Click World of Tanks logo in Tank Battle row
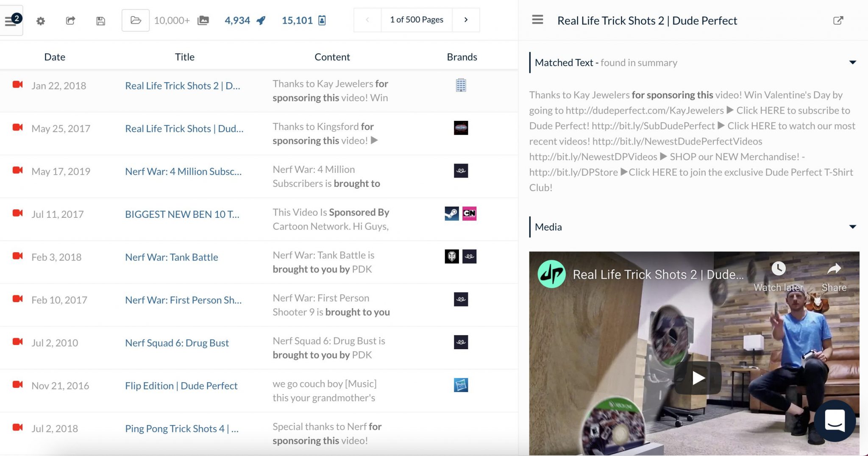 (x=452, y=256)
